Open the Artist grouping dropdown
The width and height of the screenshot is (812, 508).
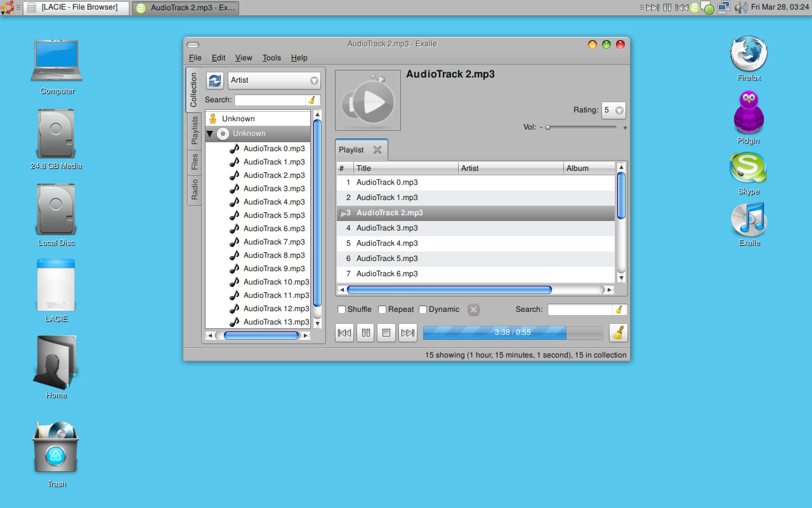pos(274,81)
